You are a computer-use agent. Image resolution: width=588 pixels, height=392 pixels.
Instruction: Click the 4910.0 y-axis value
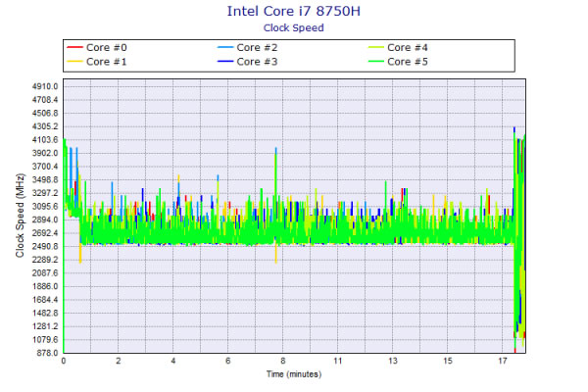point(45,86)
